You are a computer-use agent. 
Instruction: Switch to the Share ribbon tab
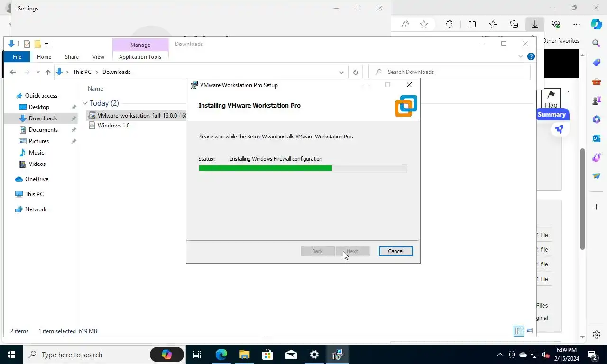pyautogui.click(x=72, y=57)
